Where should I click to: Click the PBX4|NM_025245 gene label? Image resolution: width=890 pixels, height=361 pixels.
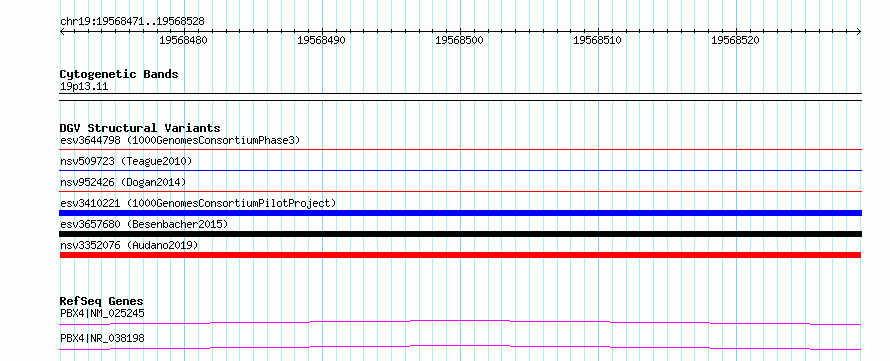tap(102, 313)
